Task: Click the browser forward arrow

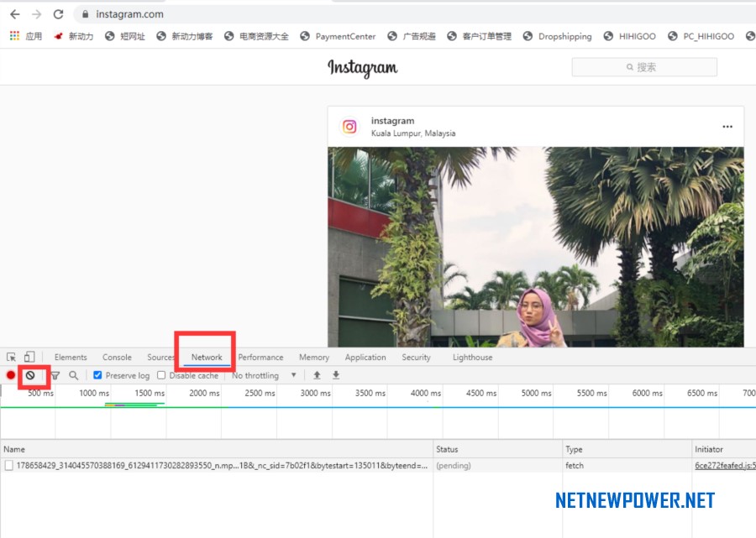Action: pos(37,14)
